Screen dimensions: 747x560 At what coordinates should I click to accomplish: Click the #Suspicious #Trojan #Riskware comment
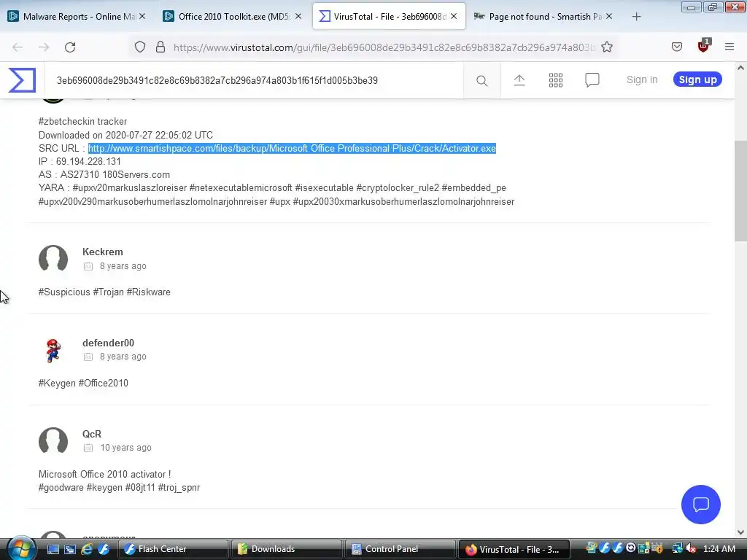pyautogui.click(x=104, y=292)
